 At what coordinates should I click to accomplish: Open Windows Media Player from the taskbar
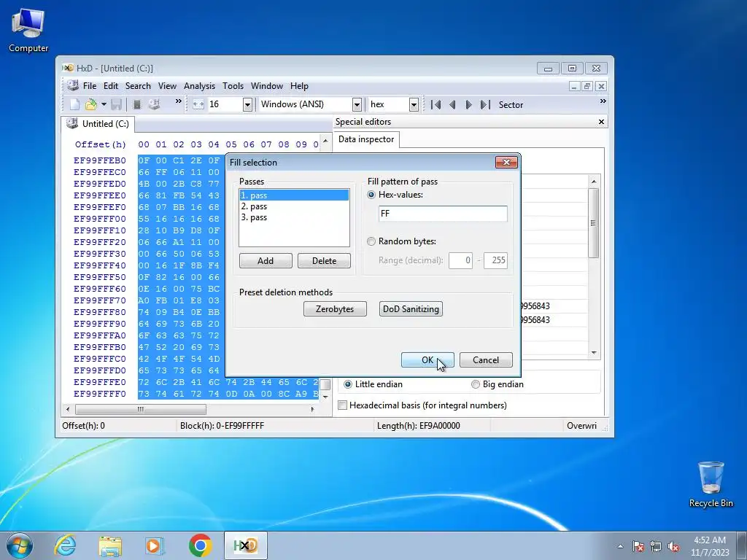(155, 545)
